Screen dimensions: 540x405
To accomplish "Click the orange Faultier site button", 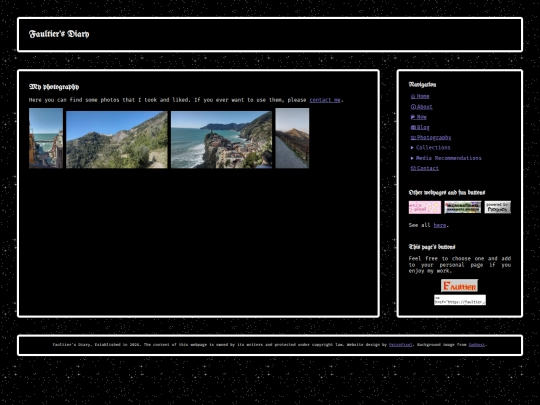I will click(459, 285).
